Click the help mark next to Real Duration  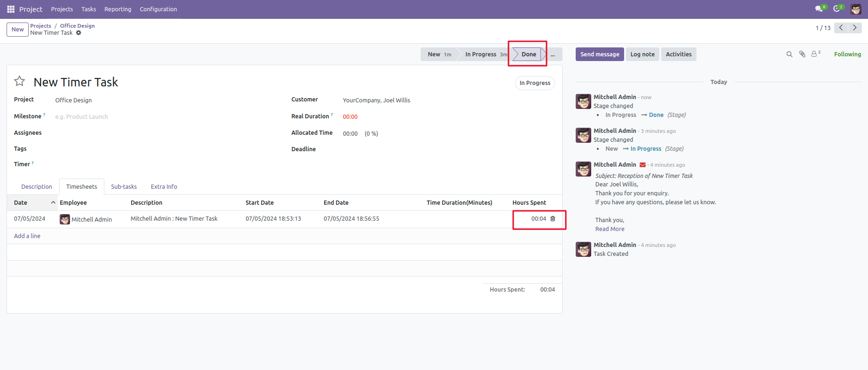click(332, 115)
